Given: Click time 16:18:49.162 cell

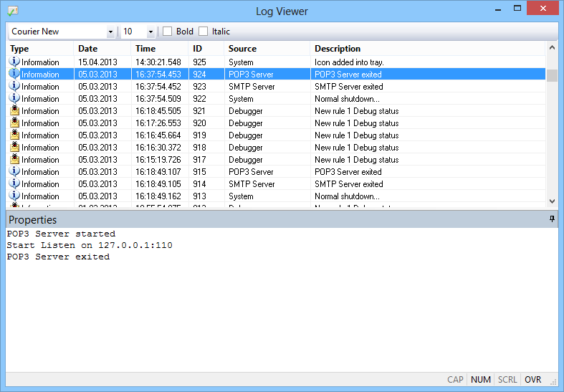Looking at the screenshot, I should [158, 196].
